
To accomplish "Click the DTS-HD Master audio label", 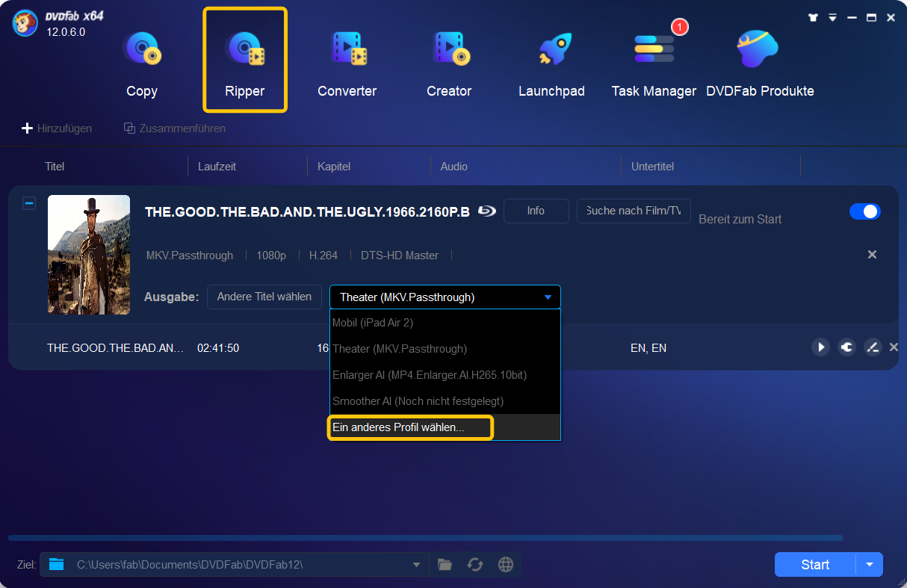I will [x=400, y=256].
